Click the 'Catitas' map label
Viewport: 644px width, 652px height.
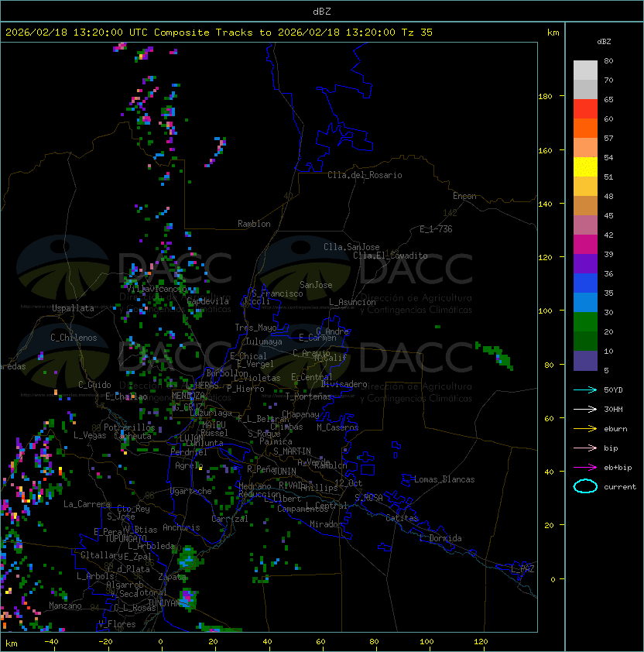(x=402, y=518)
